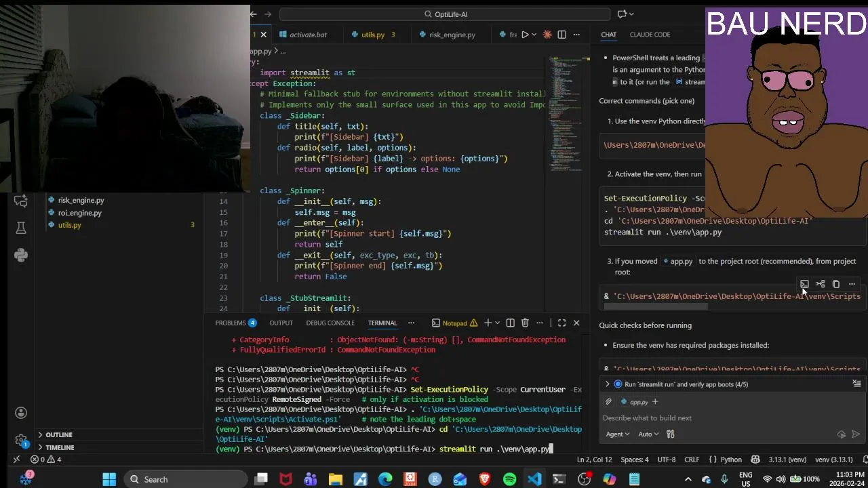Switch to the OUTPUT panel tab
This screenshot has width=868, height=488.
click(281, 323)
